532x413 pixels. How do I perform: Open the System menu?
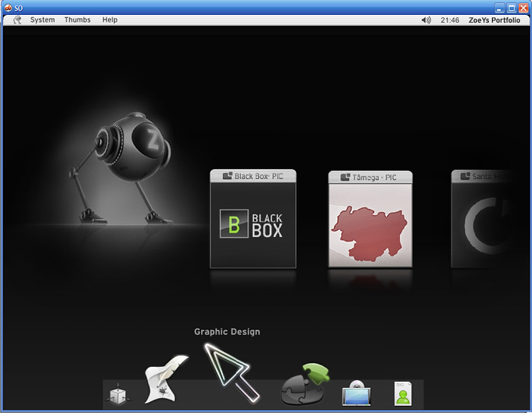pyautogui.click(x=42, y=20)
